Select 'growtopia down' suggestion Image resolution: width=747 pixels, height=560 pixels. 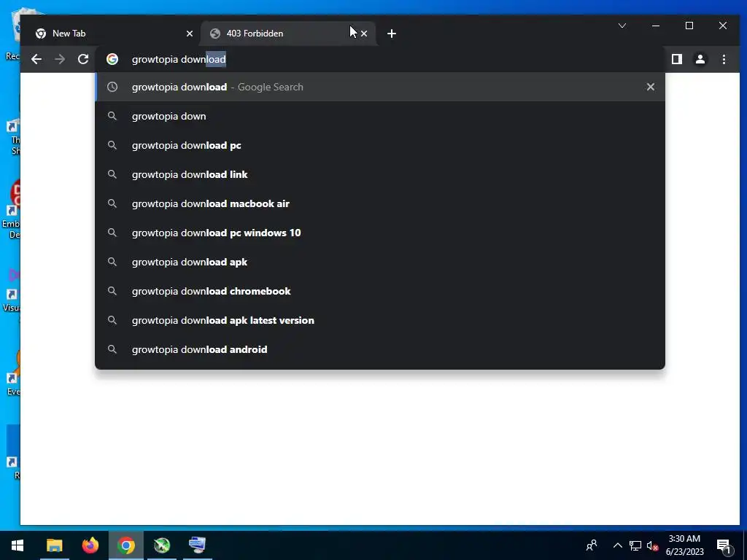[379, 116]
